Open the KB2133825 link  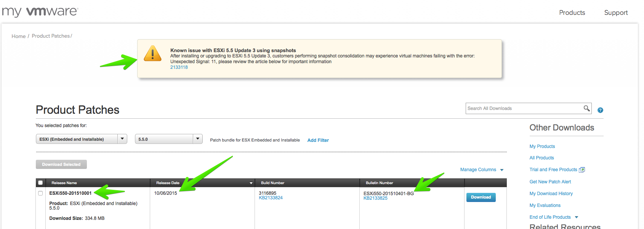pyautogui.click(x=375, y=198)
